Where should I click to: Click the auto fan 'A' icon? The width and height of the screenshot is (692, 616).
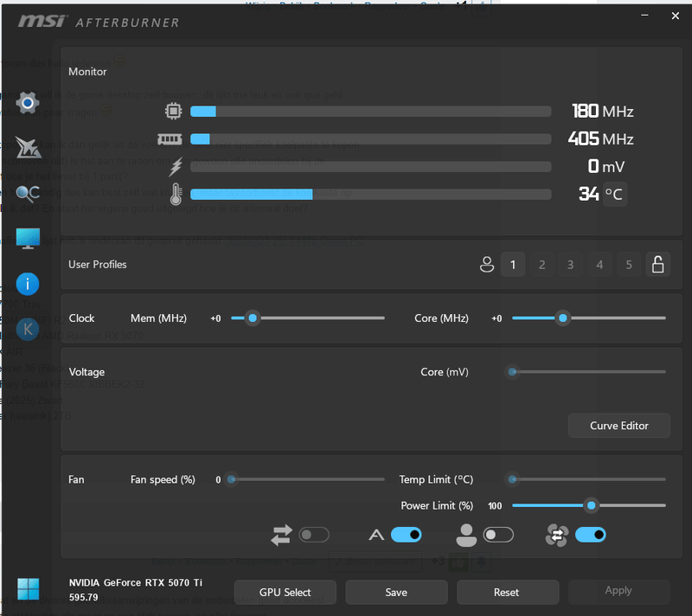[x=376, y=536]
